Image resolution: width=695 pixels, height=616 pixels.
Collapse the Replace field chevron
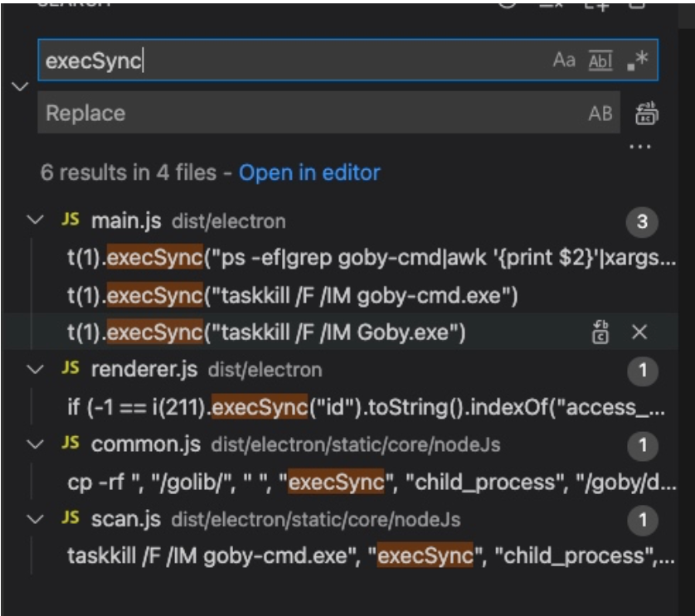pyautogui.click(x=20, y=86)
